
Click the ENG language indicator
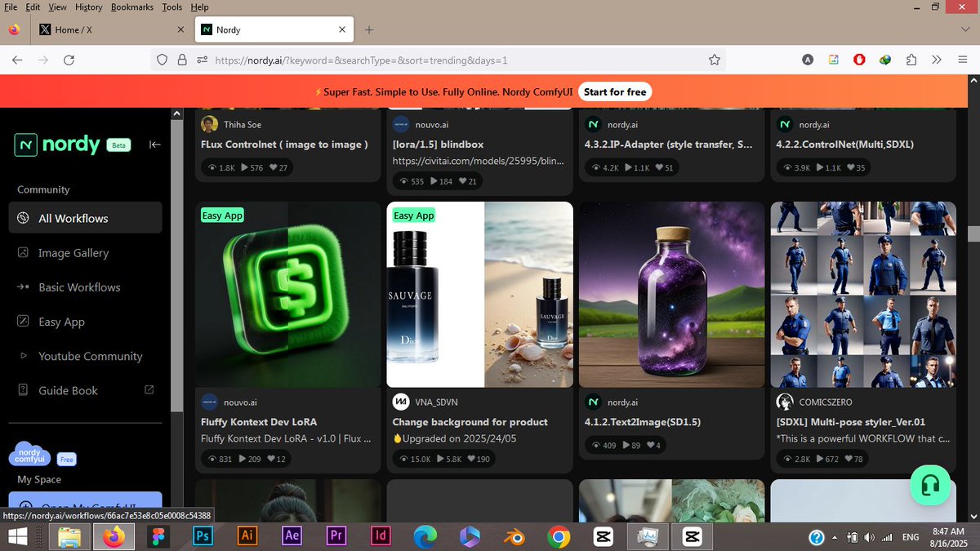click(910, 537)
